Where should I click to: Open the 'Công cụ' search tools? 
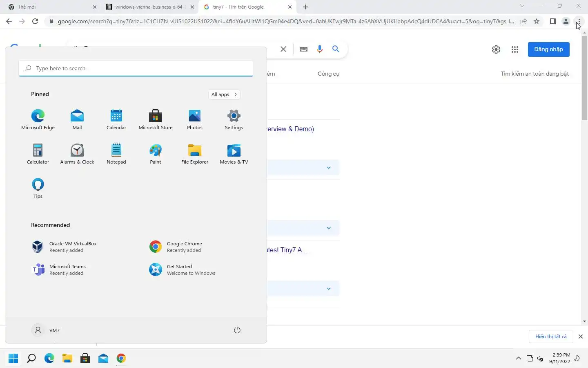tap(328, 74)
